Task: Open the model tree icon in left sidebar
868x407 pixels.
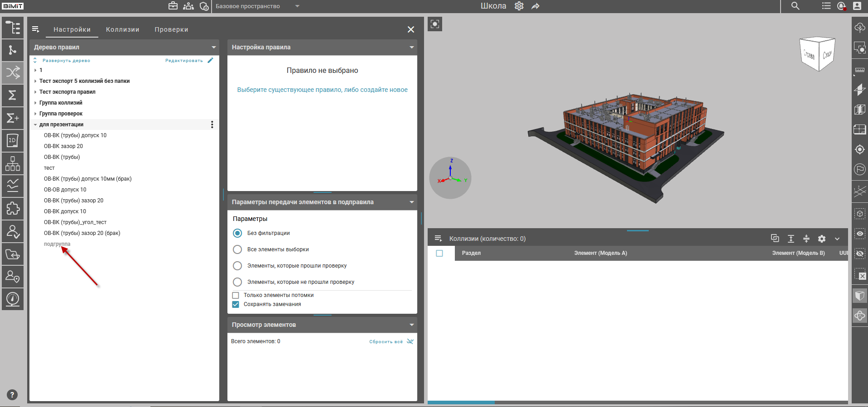Action: click(13, 28)
